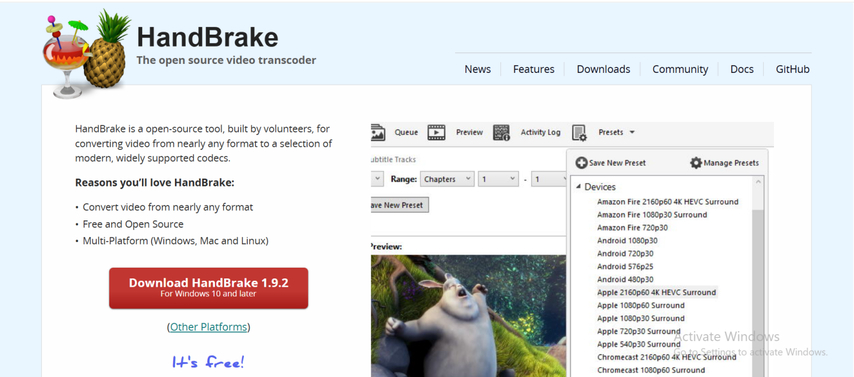
Task: Click the gear icon for Manage Presets
Action: (x=696, y=163)
